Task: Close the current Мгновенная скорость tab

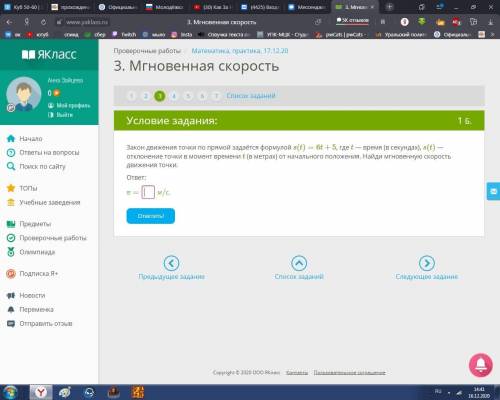Action: 372,7
